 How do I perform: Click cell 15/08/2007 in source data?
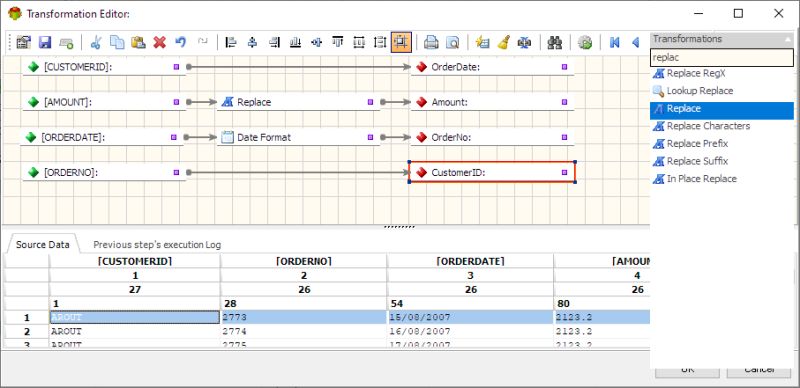pyautogui.click(x=470, y=317)
